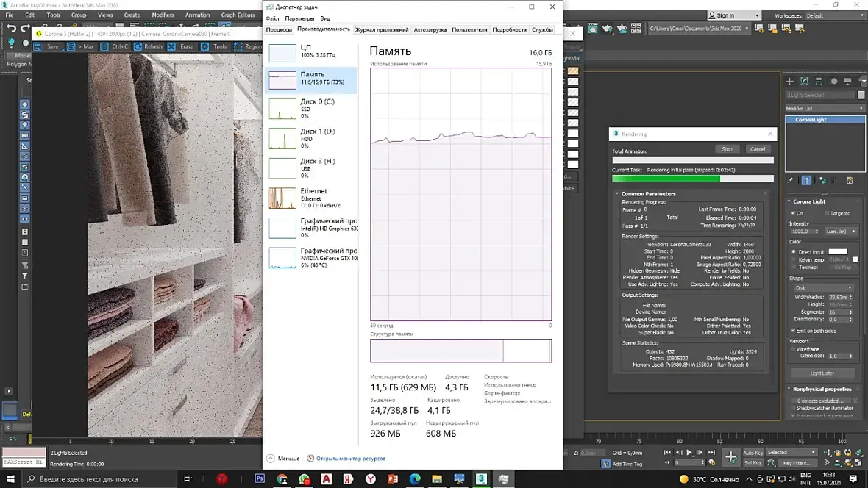Click Открыть монитор ресурсов link

(x=350, y=459)
